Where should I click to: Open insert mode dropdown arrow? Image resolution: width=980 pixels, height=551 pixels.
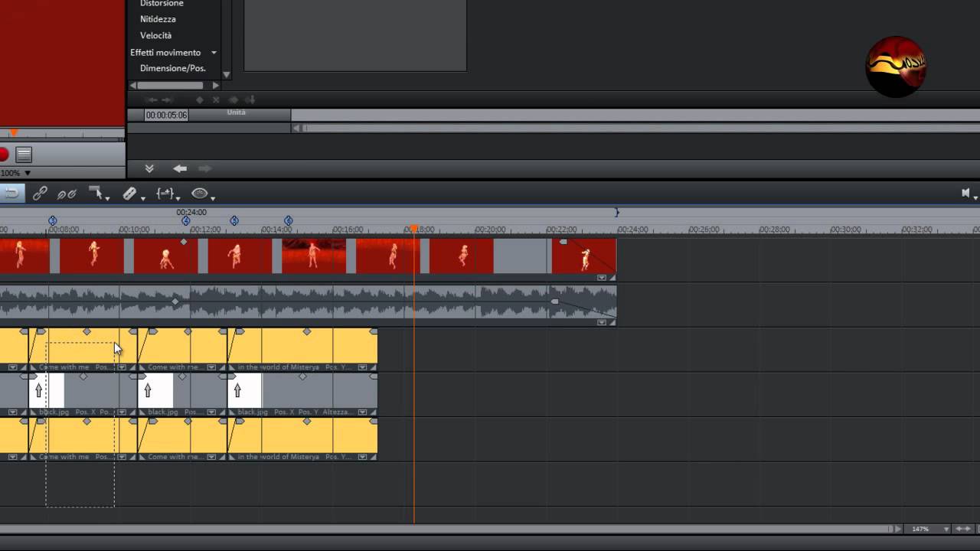tap(178, 198)
